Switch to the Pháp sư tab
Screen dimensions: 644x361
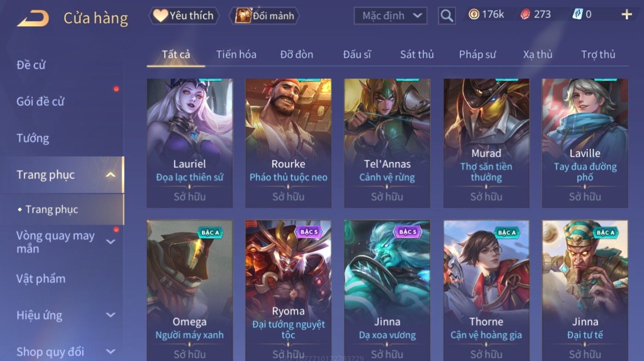[477, 55]
